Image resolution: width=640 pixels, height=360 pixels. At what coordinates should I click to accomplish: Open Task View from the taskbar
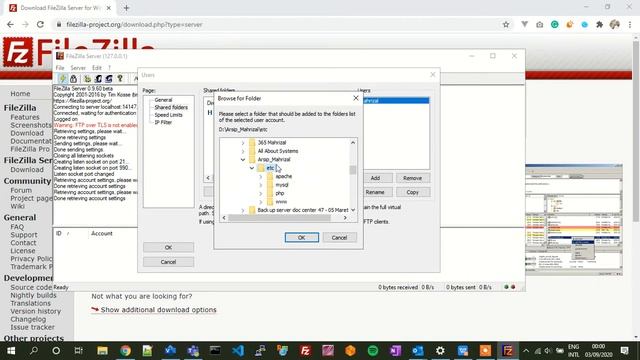coord(78,351)
